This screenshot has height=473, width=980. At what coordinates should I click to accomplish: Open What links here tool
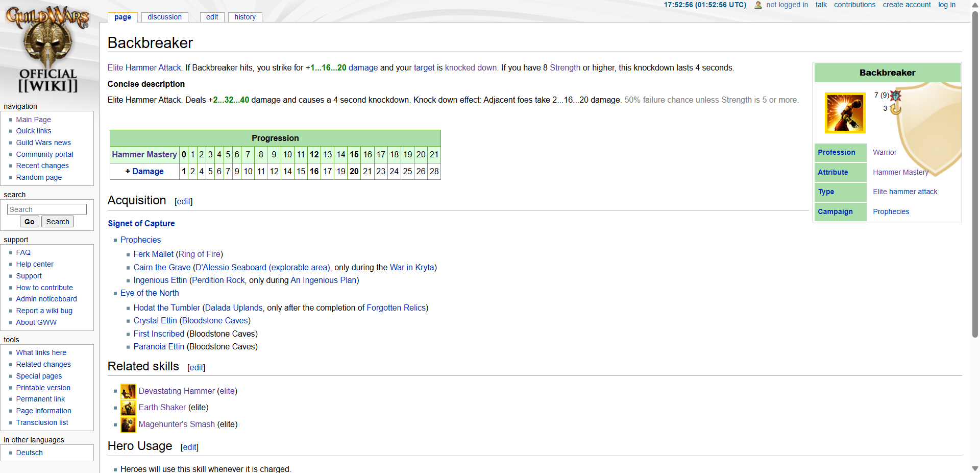(x=41, y=352)
